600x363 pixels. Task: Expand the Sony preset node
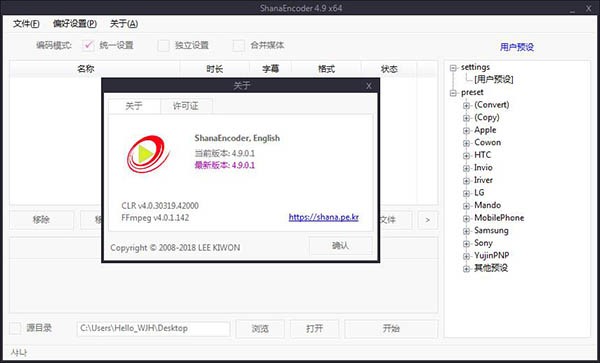[466, 244]
